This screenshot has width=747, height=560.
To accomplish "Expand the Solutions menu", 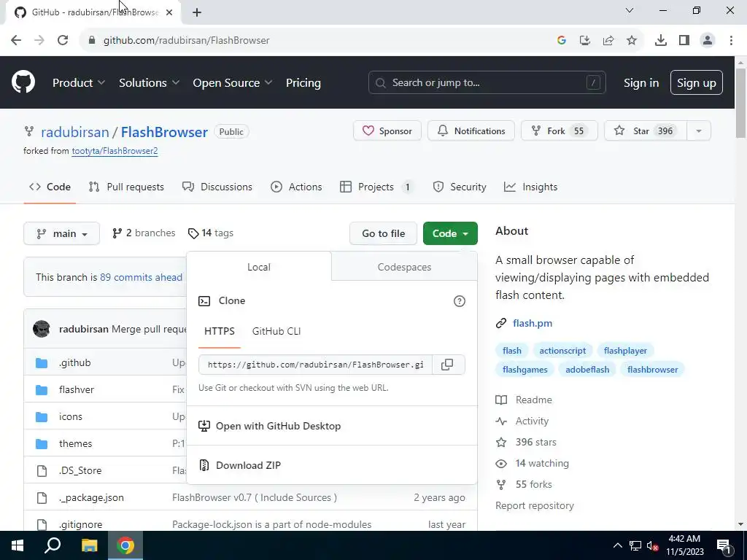I will click(x=149, y=83).
